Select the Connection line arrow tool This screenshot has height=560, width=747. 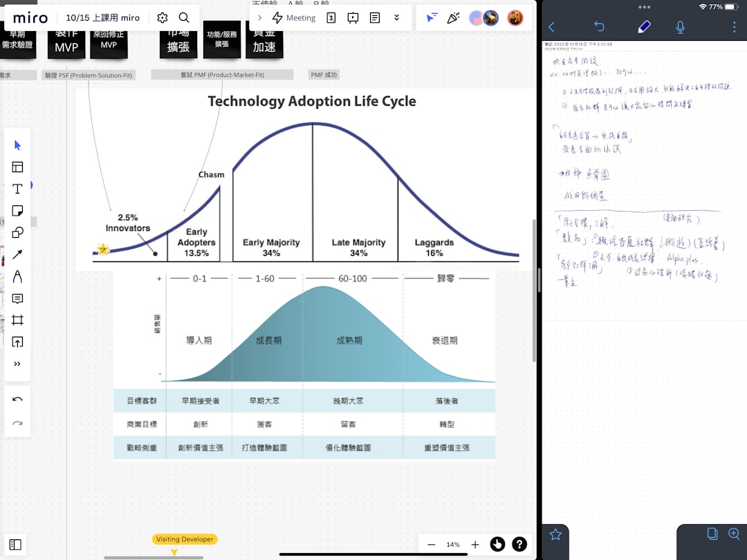coord(17,254)
